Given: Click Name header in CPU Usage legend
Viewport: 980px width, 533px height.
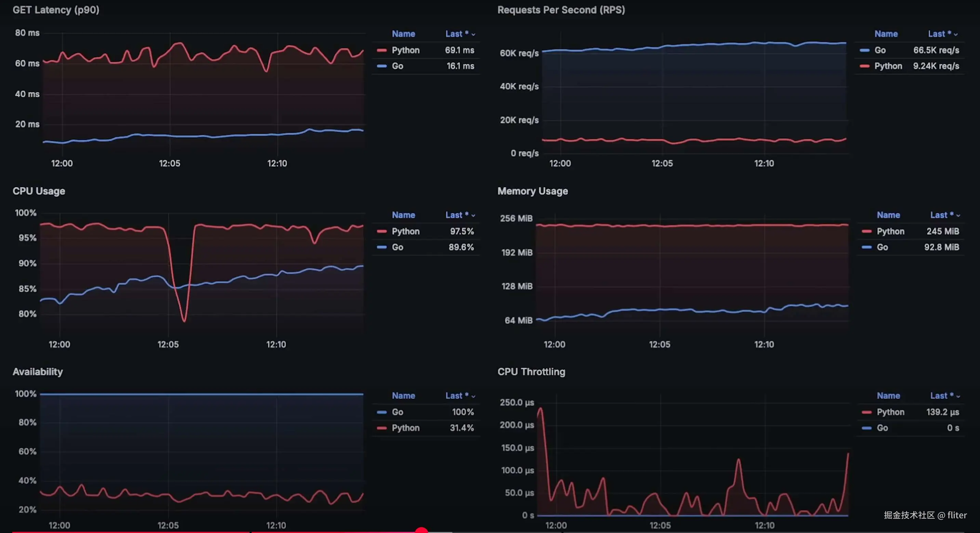Looking at the screenshot, I should (403, 215).
